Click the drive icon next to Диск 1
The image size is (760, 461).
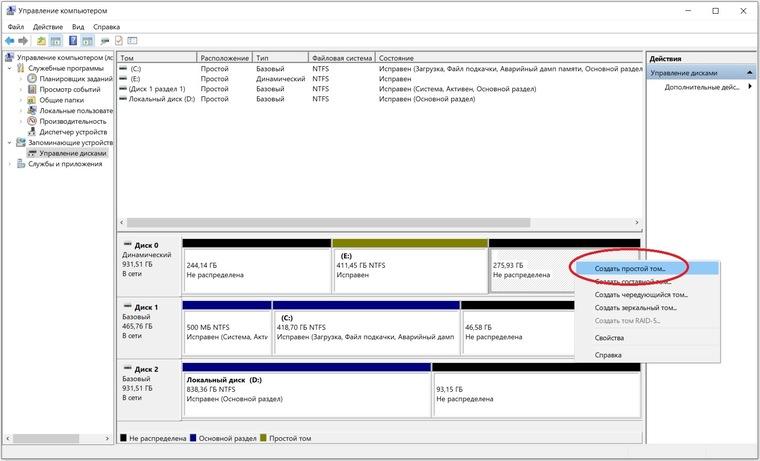(127, 307)
